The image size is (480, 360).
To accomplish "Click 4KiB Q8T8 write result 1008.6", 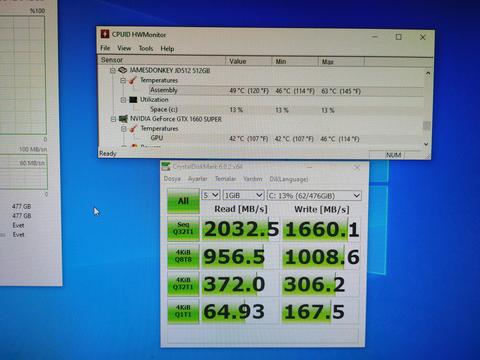I will pos(322,257).
